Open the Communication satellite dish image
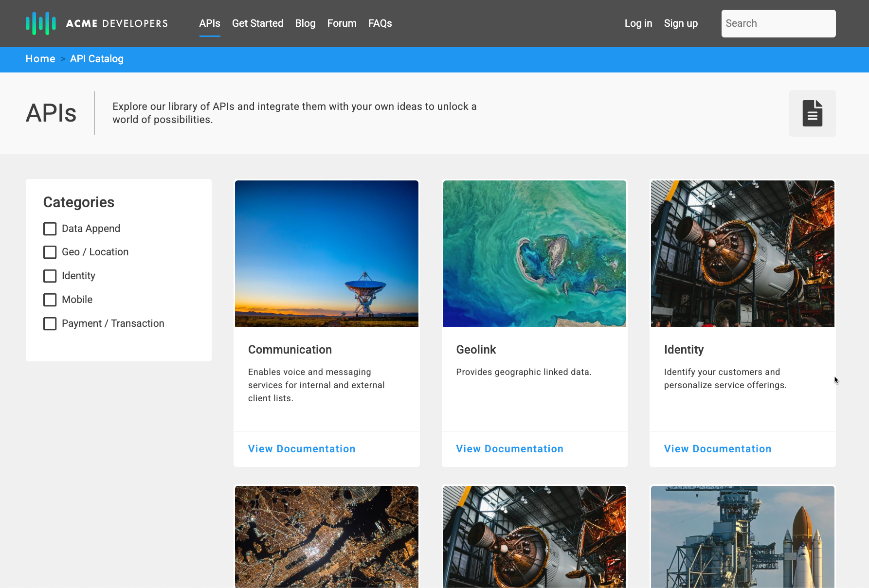Viewport: 869px width, 588px height. [326, 253]
